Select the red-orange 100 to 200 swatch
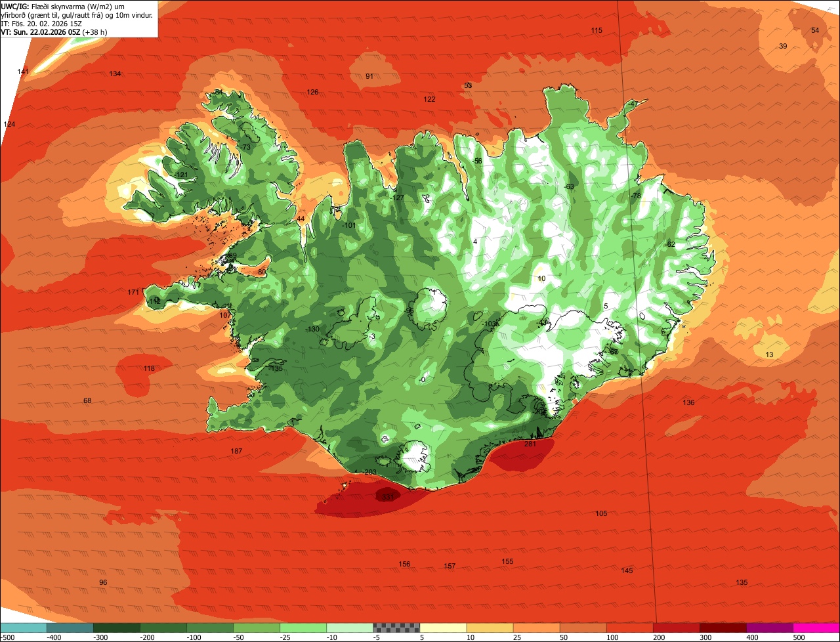Image resolution: width=840 pixels, height=642 pixels. point(629,628)
